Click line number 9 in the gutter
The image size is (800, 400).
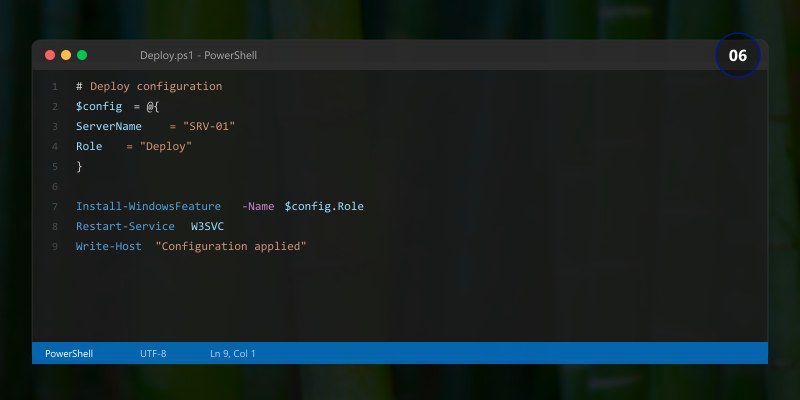[x=55, y=246]
